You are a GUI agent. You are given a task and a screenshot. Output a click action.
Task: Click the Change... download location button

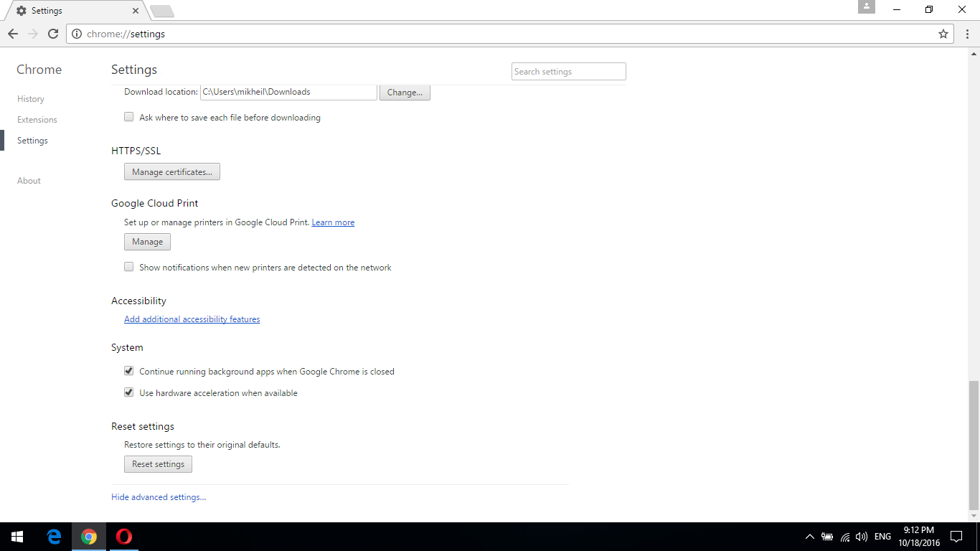(x=405, y=93)
